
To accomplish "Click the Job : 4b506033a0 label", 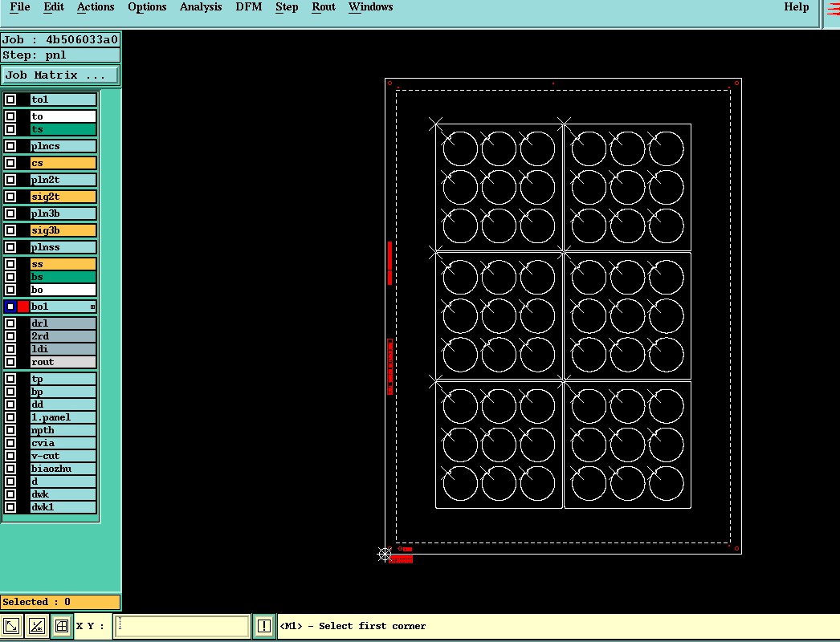I will [60, 39].
